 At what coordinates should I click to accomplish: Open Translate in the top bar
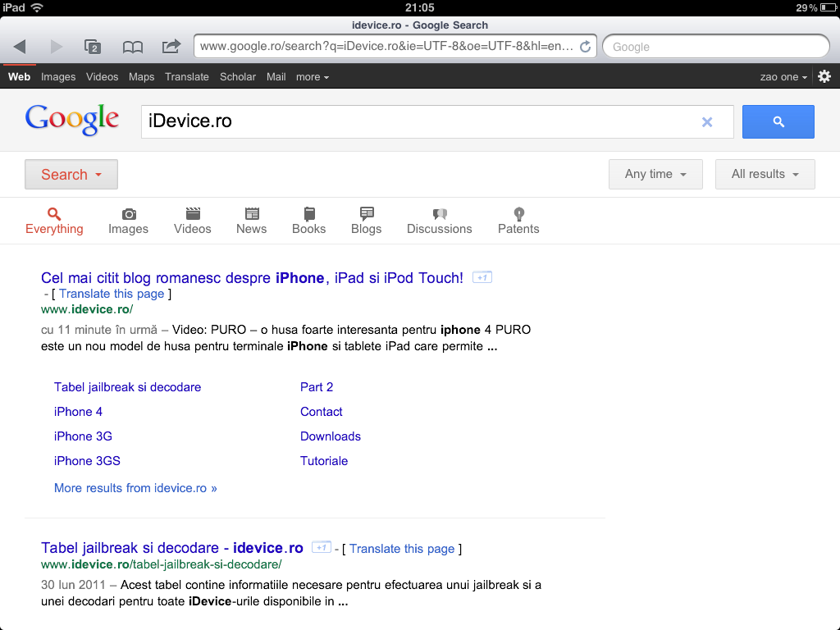(x=187, y=76)
